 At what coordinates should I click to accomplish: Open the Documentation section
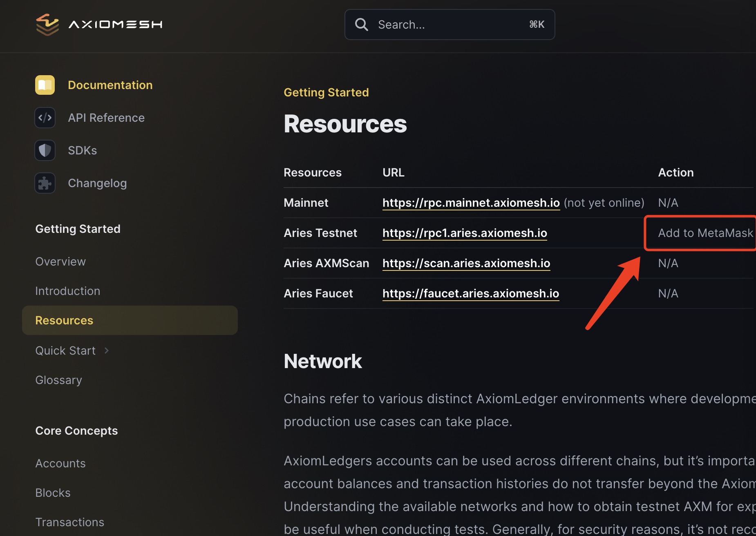click(110, 85)
